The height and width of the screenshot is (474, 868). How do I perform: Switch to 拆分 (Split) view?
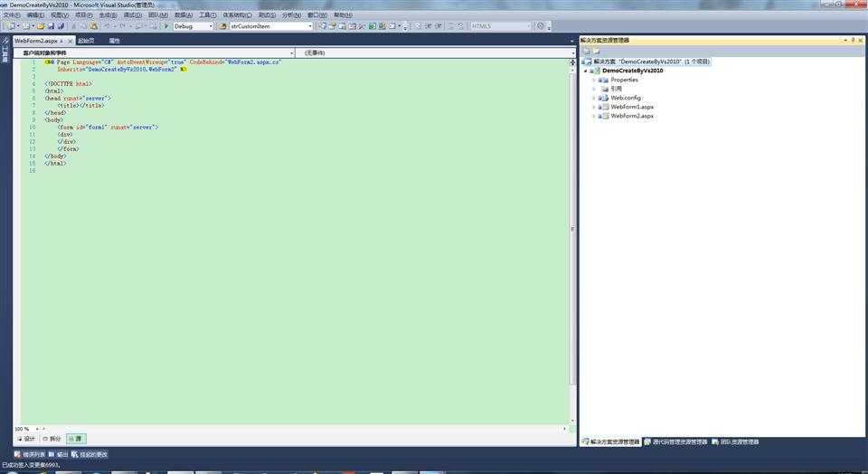(x=52, y=439)
